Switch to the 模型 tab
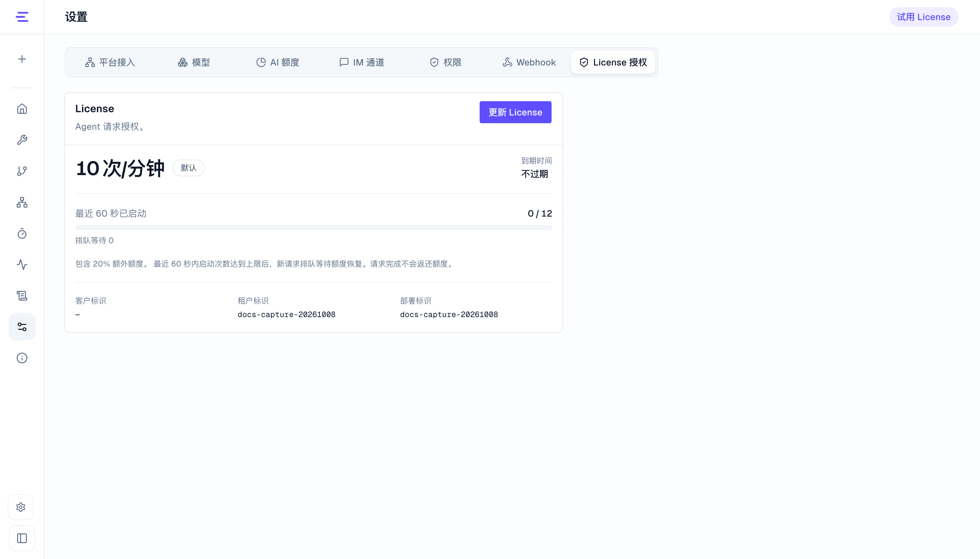Image resolution: width=980 pixels, height=559 pixels. [194, 62]
